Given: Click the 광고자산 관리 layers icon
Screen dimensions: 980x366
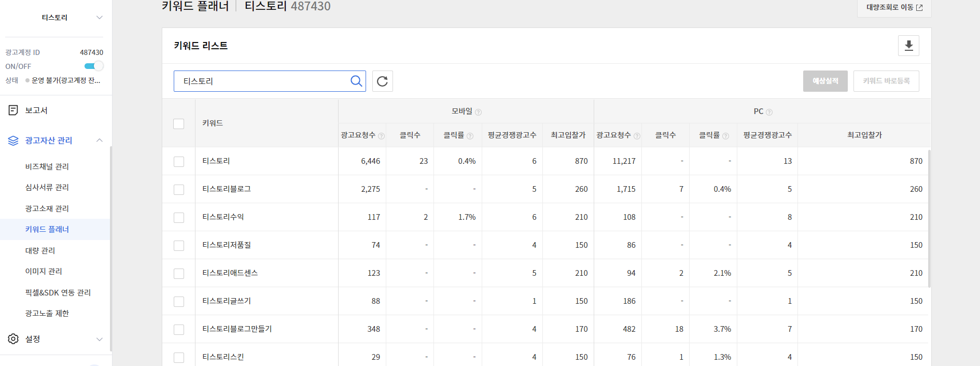Looking at the screenshot, I should tap(13, 140).
